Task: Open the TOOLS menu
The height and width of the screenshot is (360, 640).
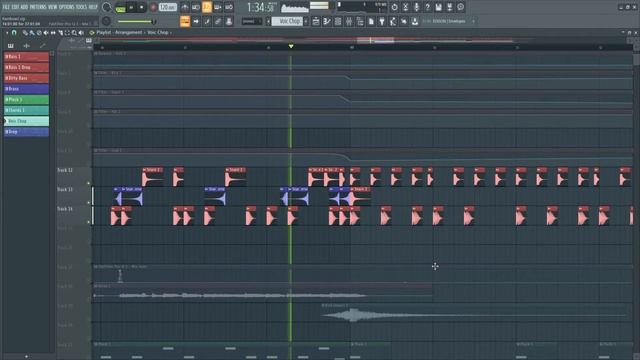Action: (82, 7)
